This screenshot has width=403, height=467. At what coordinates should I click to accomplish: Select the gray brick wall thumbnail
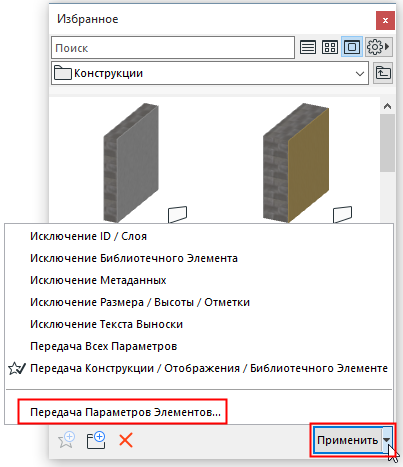pyautogui.click(x=131, y=163)
